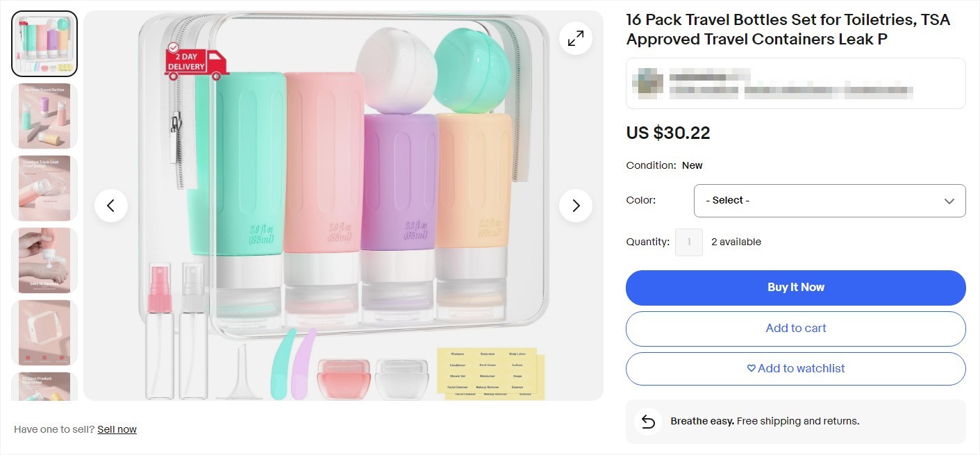The image size is (980, 455).
Task: Click the Quantity input box
Action: click(689, 242)
